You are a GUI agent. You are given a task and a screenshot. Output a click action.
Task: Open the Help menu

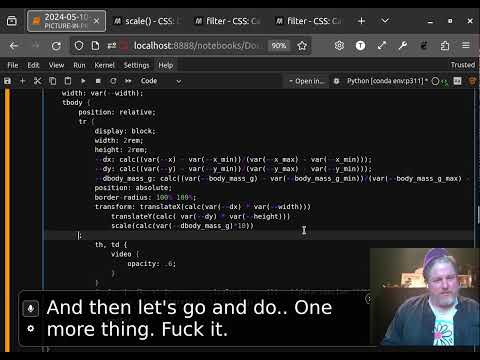pos(166,65)
